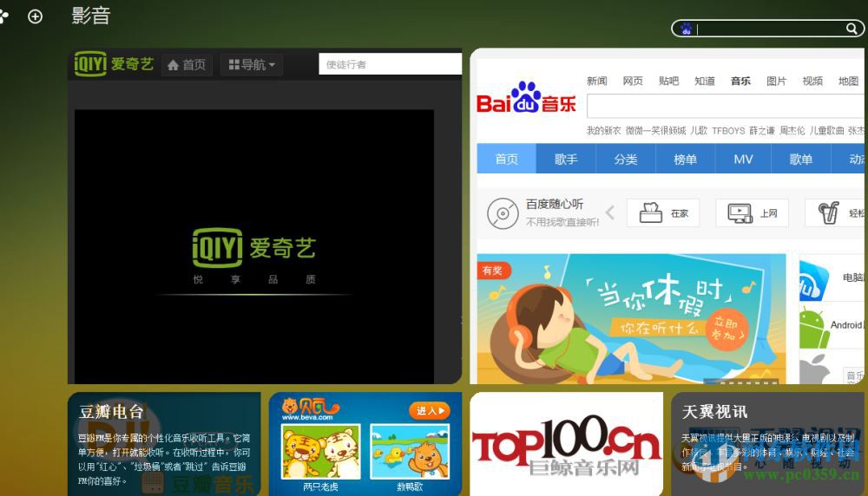Click the magnifier search icon at top right
This screenshot has width=868, height=496.
click(x=852, y=29)
